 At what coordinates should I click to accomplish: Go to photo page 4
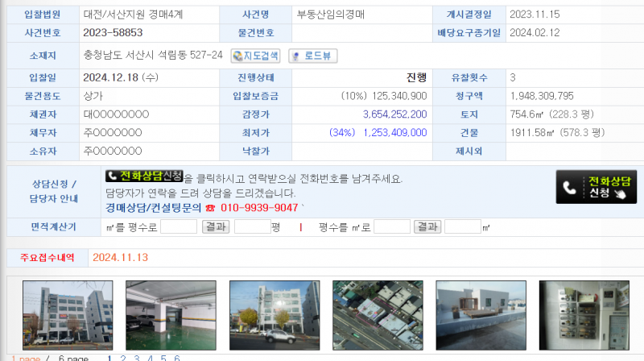(x=150, y=358)
